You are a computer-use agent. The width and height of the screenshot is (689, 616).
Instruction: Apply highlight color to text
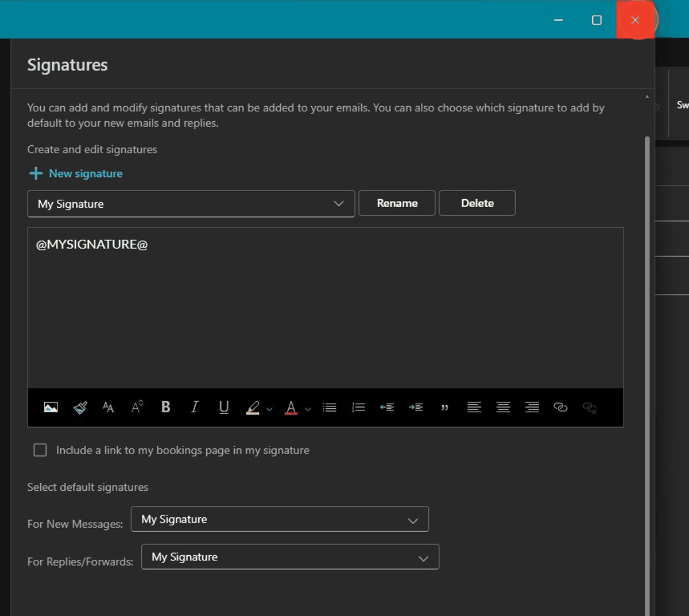[x=253, y=408]
